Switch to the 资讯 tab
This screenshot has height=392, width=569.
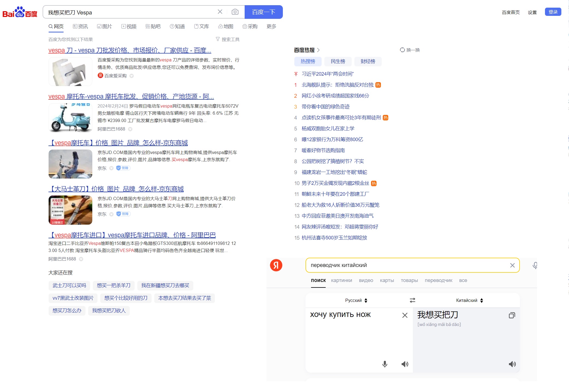(80, 26)
